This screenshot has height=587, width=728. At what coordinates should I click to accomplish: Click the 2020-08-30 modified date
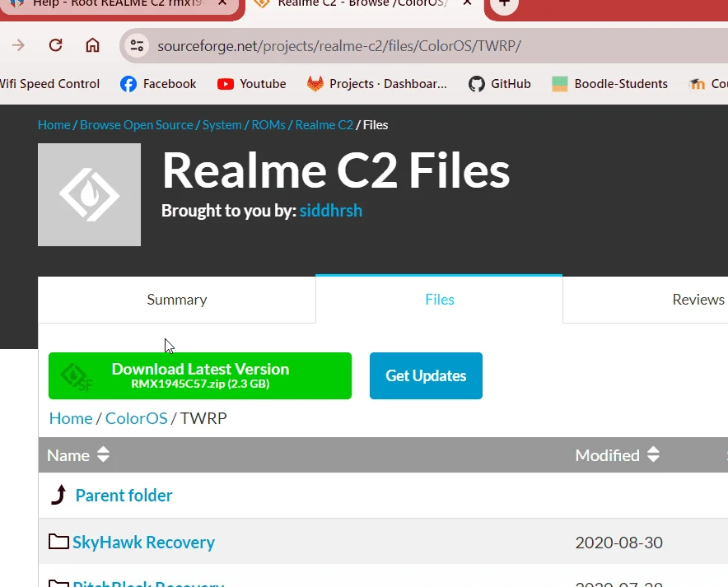pyautogui.click(x=619, y=543)
